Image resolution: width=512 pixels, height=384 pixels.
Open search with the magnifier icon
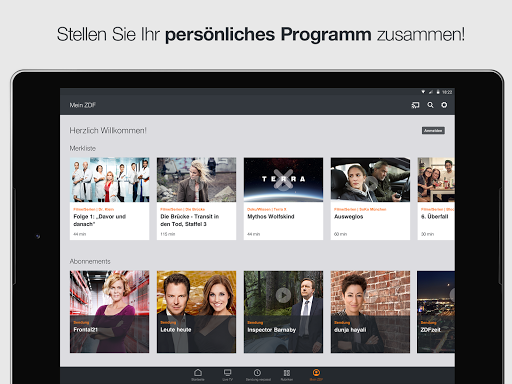tap(430, 105)
